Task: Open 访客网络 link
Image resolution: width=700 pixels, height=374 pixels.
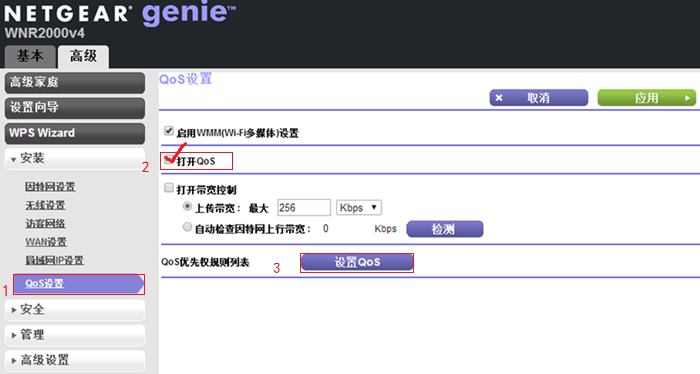Action: coord(45,224)
